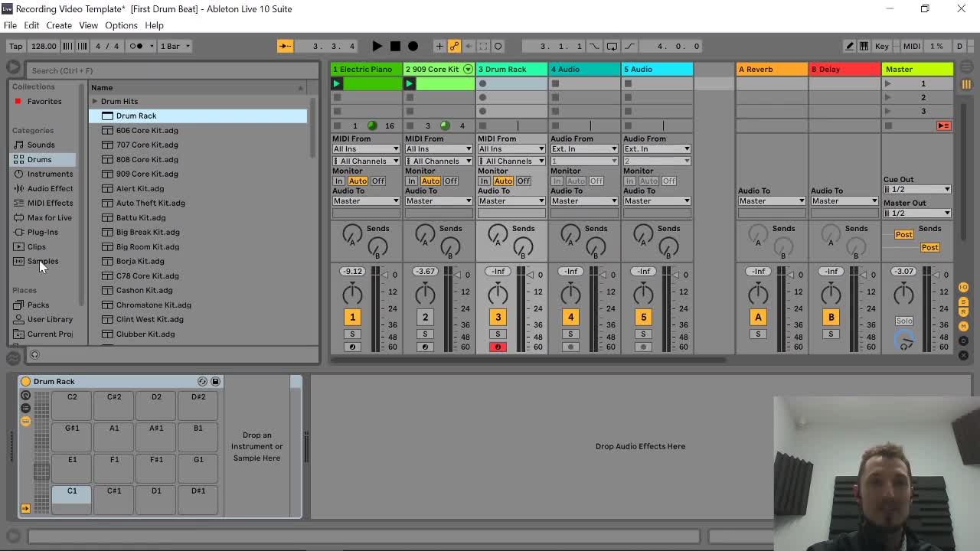Toggle Automation Arm chain-link button
980x551 pixels.
[x=454, y=46]
